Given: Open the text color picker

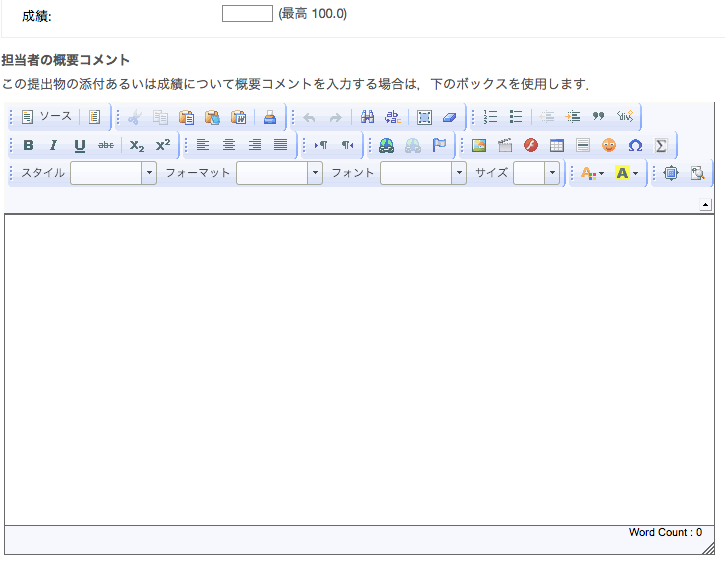Looking at the screenshot, I should (592, 173).
